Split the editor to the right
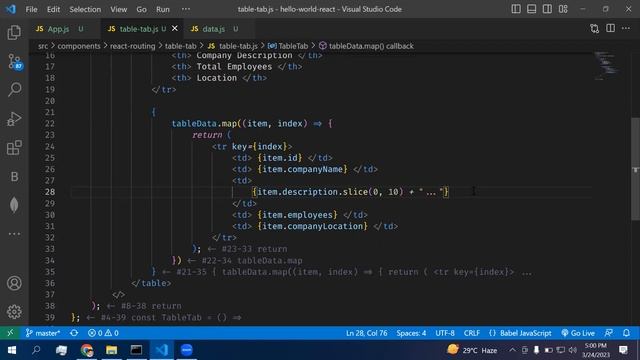640x360 pixels. pos(610,29)
